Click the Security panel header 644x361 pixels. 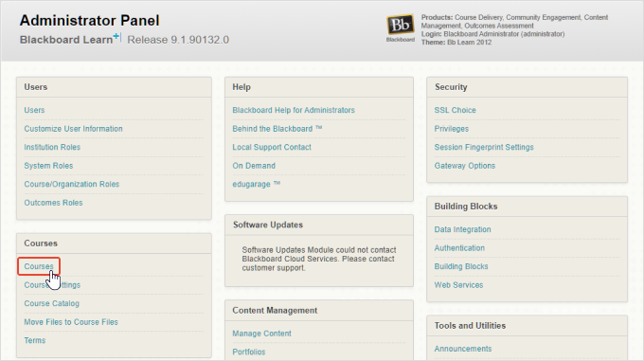coord(527,87)
